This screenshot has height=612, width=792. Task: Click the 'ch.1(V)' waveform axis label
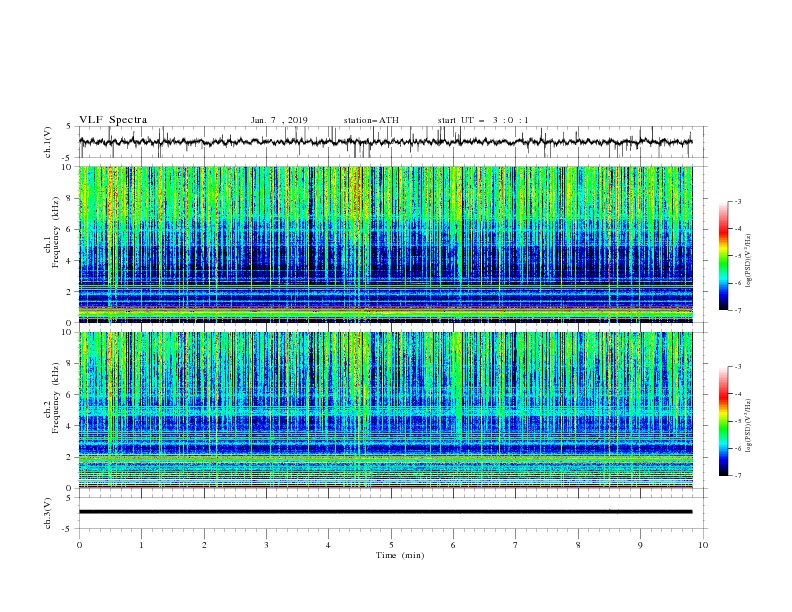pyautogui.click(x=48, y=142)
